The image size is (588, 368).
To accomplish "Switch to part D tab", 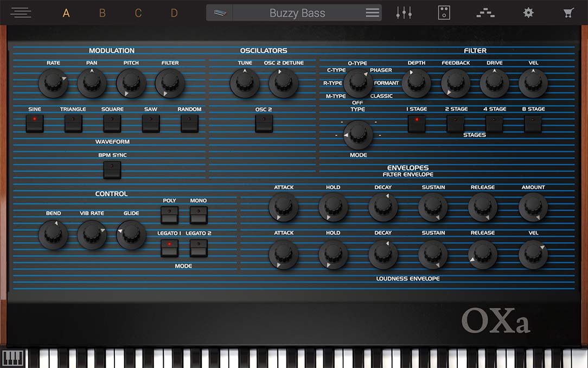I will click(174, 13).
